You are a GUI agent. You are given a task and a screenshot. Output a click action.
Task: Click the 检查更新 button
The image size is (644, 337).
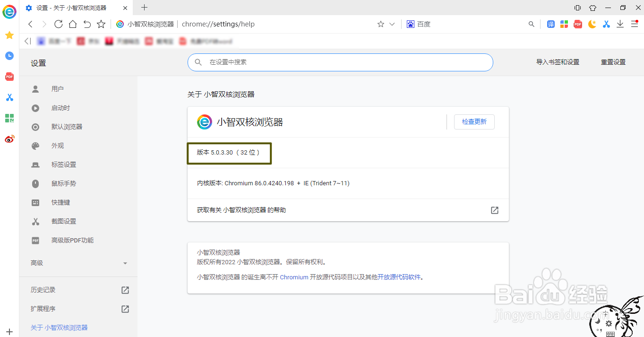474,121
